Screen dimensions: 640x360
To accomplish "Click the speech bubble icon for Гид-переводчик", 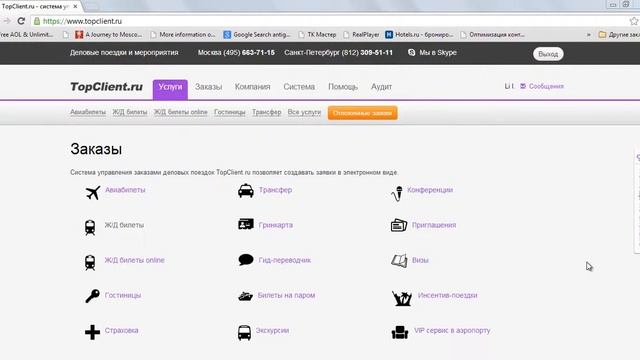I will tap(246, 260).
